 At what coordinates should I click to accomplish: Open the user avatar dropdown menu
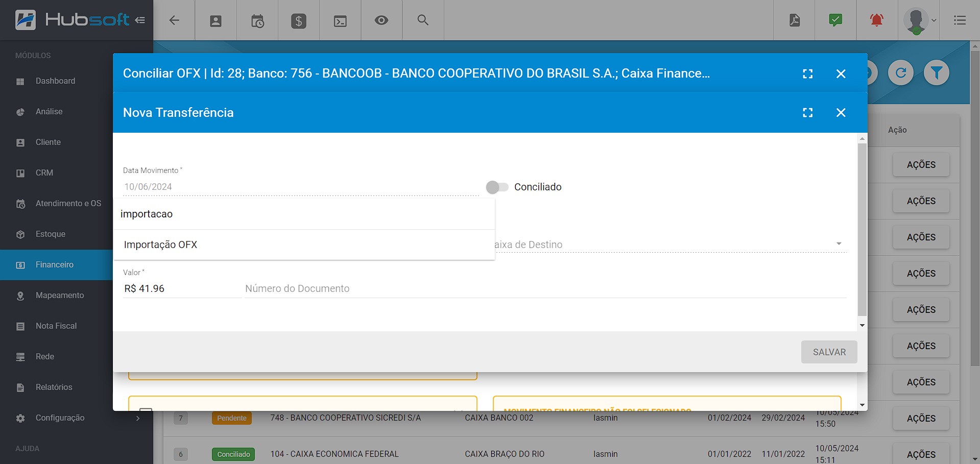(x=919, y=20)
